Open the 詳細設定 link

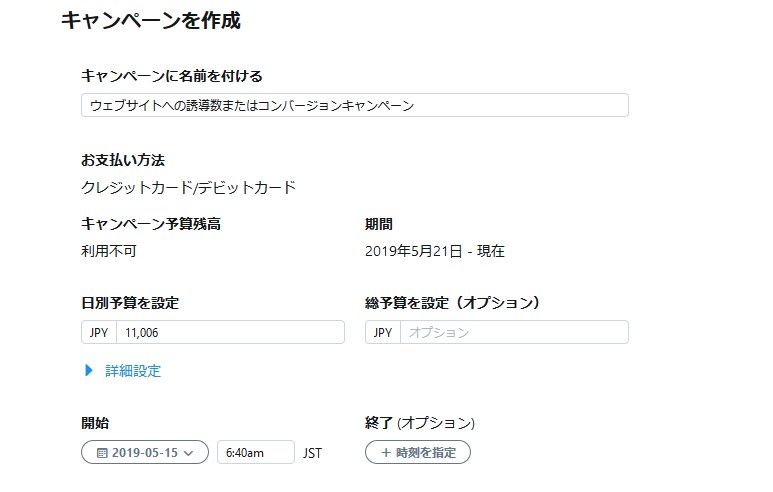click(x=133, y=371)
